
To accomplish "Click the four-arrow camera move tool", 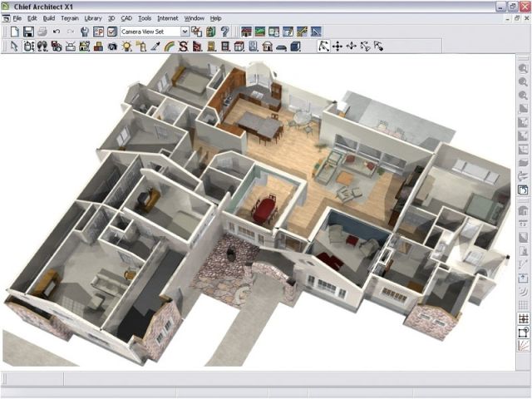I will click(x=337, y=47).
